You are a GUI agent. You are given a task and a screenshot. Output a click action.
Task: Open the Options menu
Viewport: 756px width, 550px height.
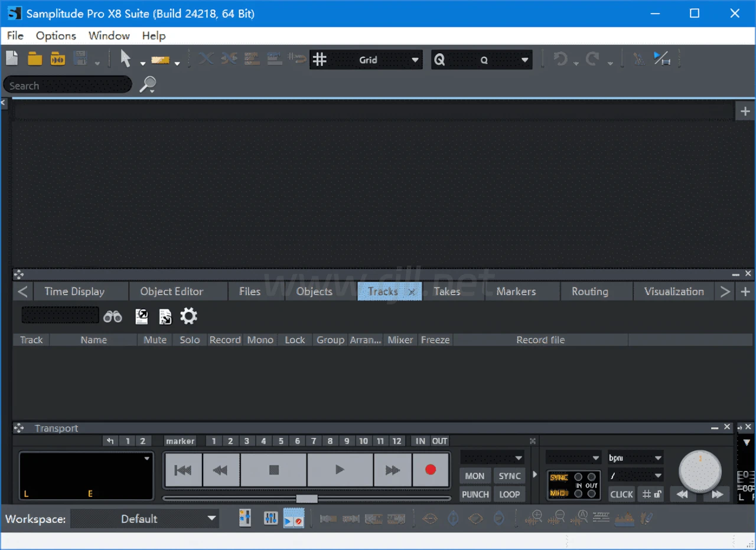[x=56, y=35]
